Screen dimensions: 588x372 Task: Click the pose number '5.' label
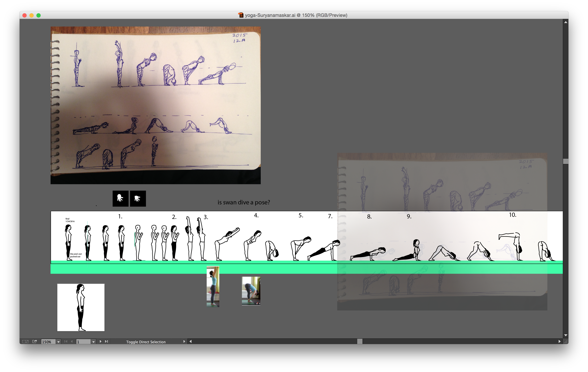click(301, 215)
